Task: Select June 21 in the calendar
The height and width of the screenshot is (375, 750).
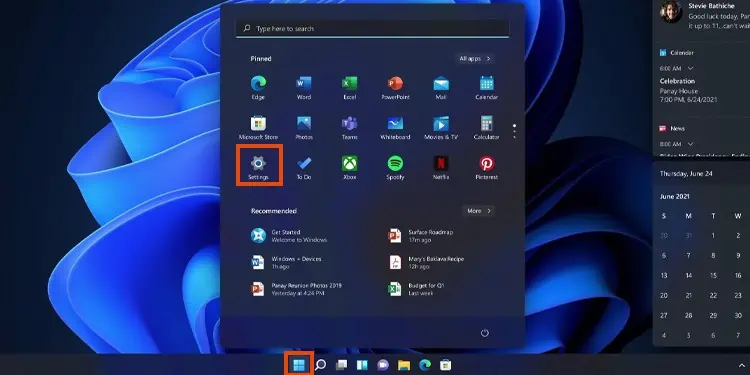Action: tap(689, 296)
